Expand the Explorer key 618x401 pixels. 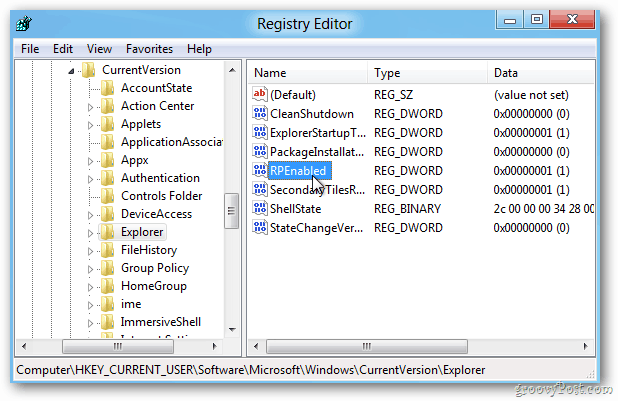(x=90, y=233)
